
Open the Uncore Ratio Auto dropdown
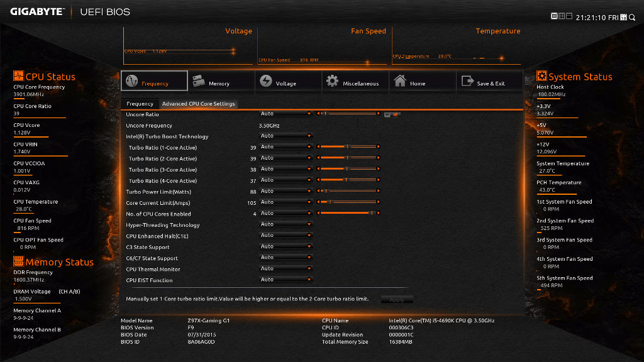286,114
